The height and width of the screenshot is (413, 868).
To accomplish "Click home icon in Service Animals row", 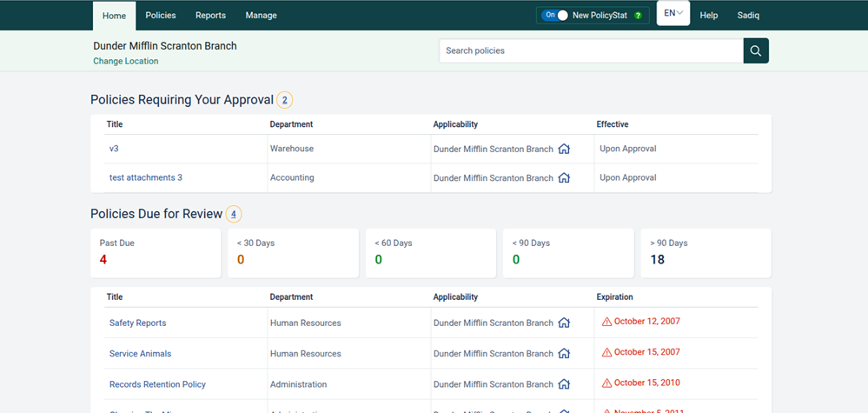I will coord(564,354).
